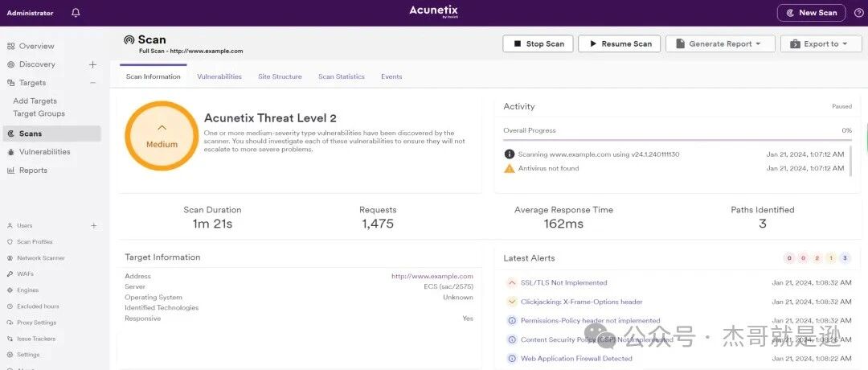
Task: Click the Requests count 1,475
Action: point(378,224)
